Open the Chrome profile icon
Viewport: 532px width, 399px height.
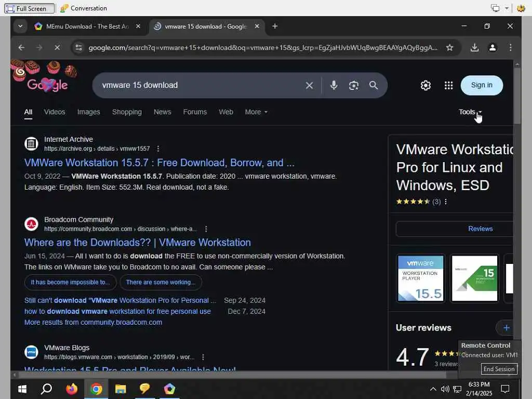(493, 47)
